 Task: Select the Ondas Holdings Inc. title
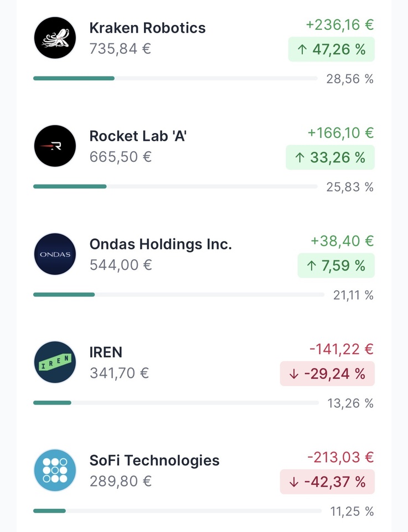point(161,244)
